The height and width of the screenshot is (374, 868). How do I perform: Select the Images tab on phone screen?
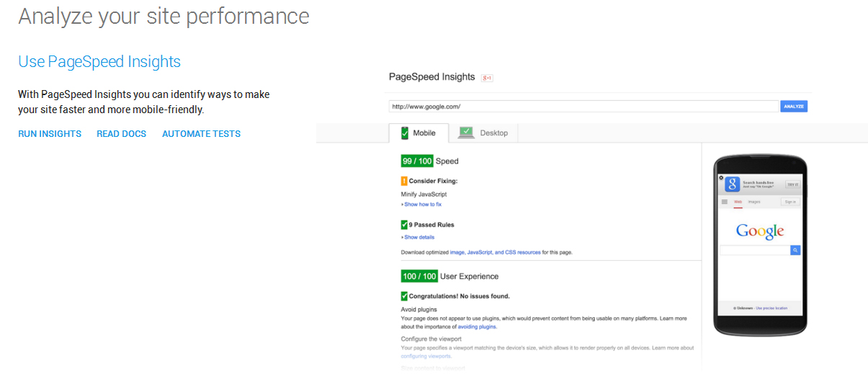pyautogui.click(x=753, y=202)
